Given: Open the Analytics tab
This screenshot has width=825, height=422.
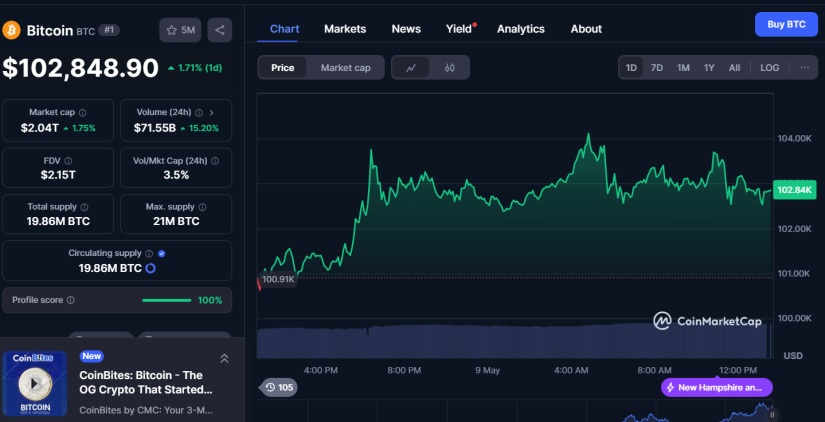Looking at the screenshot, I should tap(521, 29).
